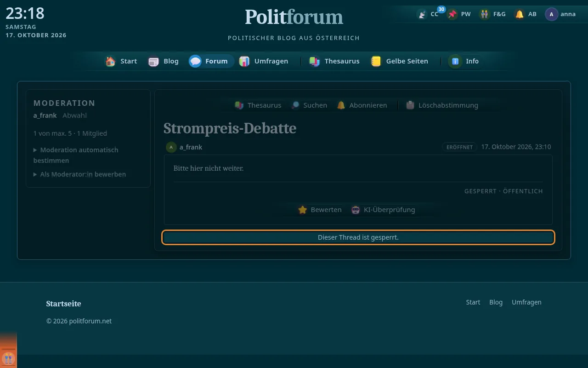Open the Thesaurus item in main navigation
The width and height of the screenshot is (588, 368).
tap(334, 61)
